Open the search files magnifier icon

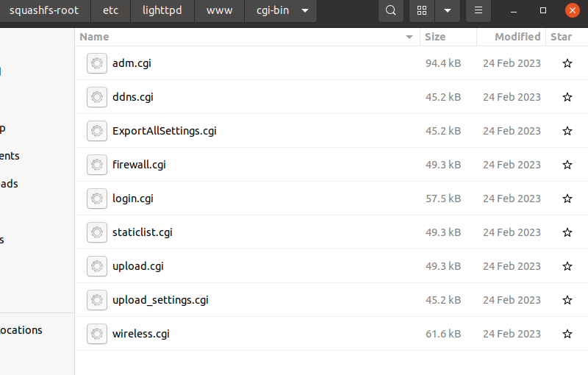(391, 11)
